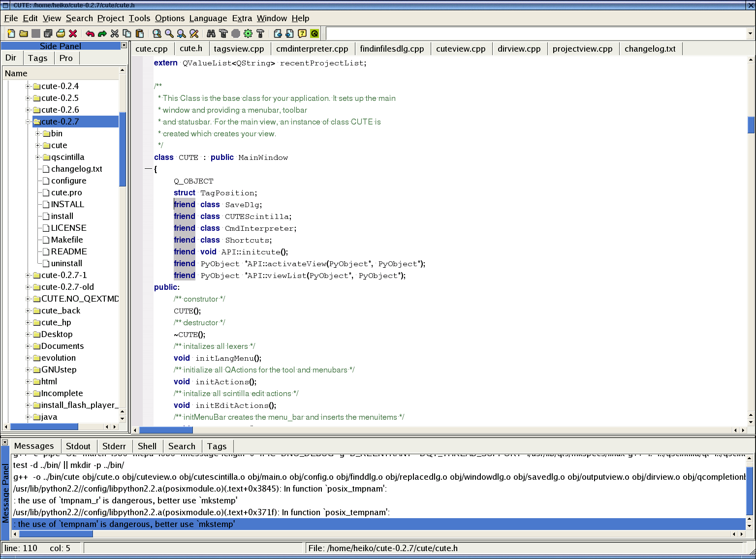Image resolution: width=756 pixels, height=559 pixels.
Task: Click the magnifier with pencil Replace icon
Action: 194,33
